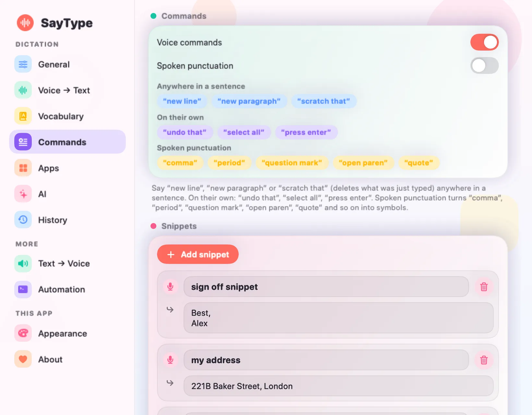Click the THIS APP sidebar heading
This screenshot has width=532, height=415.
(x=34, y=313)
